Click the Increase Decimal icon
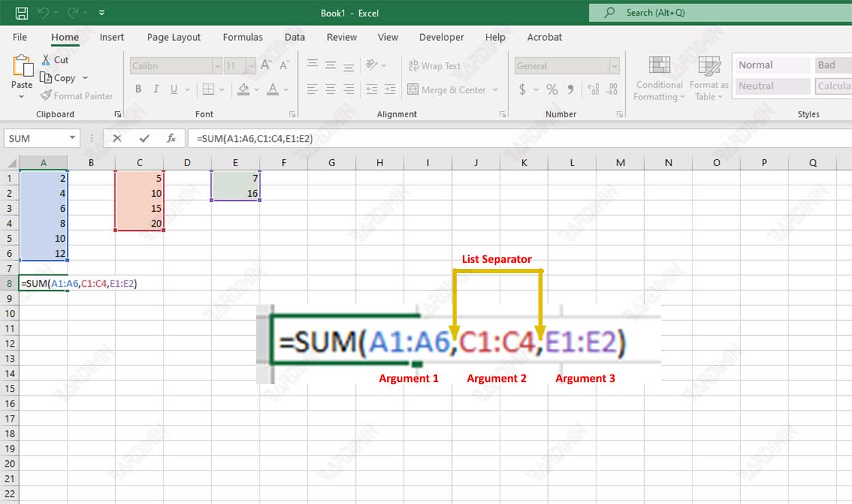 (592, 89)
